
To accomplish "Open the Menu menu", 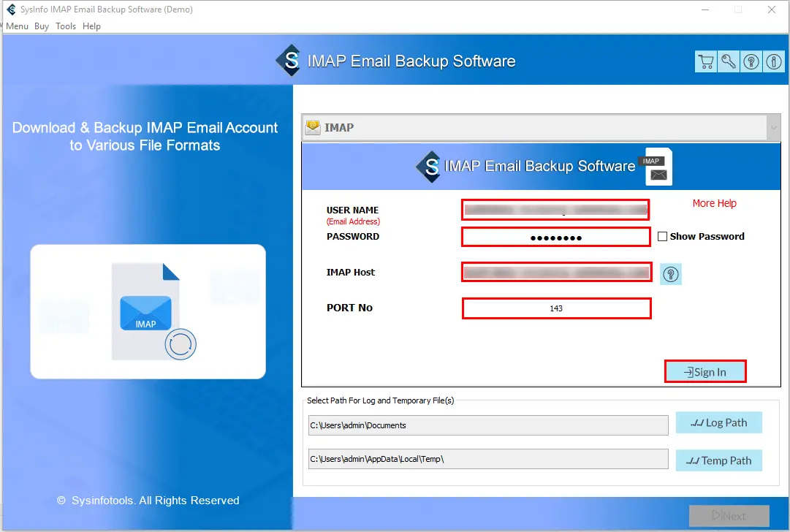I will [x=17, y=26].
